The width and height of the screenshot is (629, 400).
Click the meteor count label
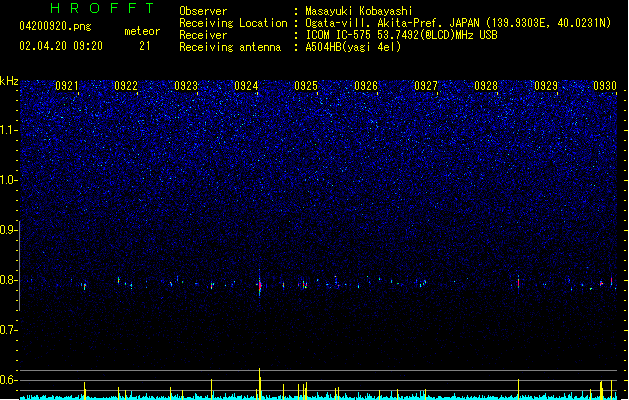click(142, 31)
